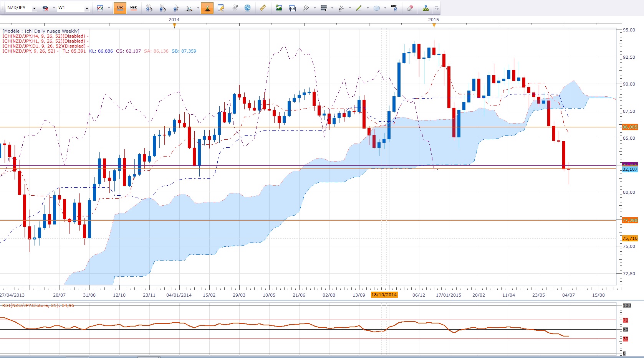The width and height of the screenshot is (644, 358).
Task: Click the zoom in magnifier icon
Action: 149,8
